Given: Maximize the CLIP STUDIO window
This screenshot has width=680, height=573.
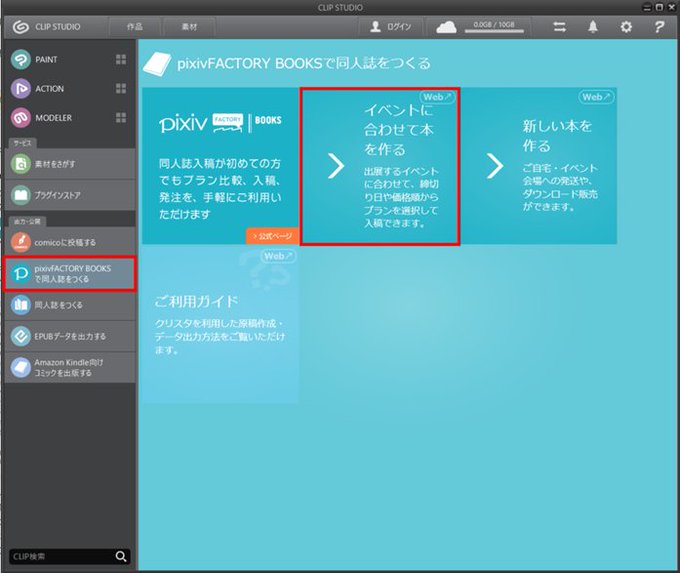Looking at the screenshot, I should click(659, 7).
